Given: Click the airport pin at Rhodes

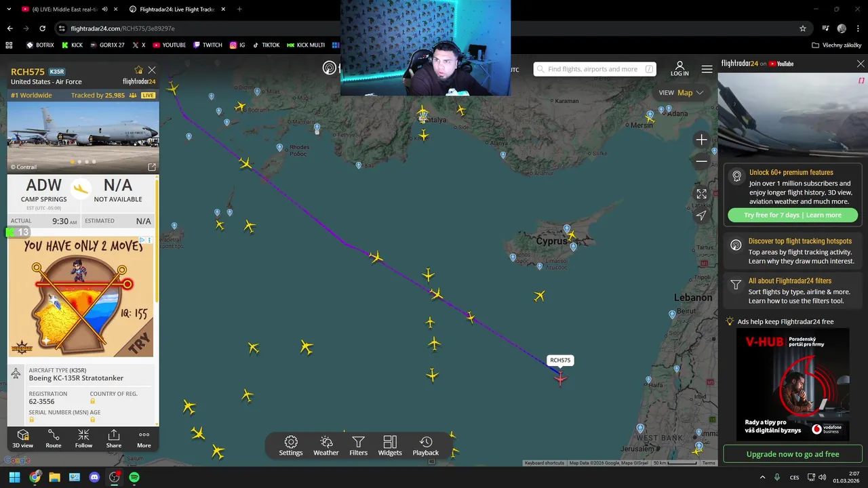Looking at the screenshot, I should click(279, 147).
